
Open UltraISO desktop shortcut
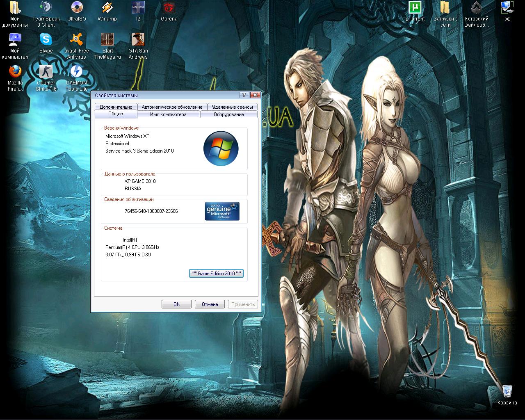(x=77, y=11)
